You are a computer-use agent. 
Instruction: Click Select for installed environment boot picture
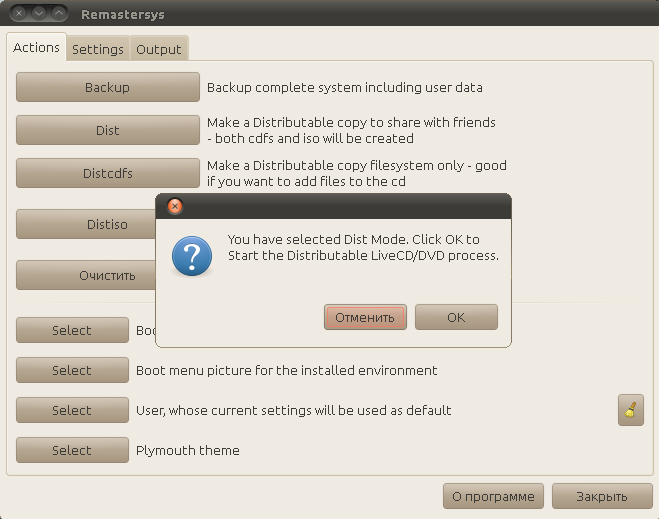(x=72, y=370)
